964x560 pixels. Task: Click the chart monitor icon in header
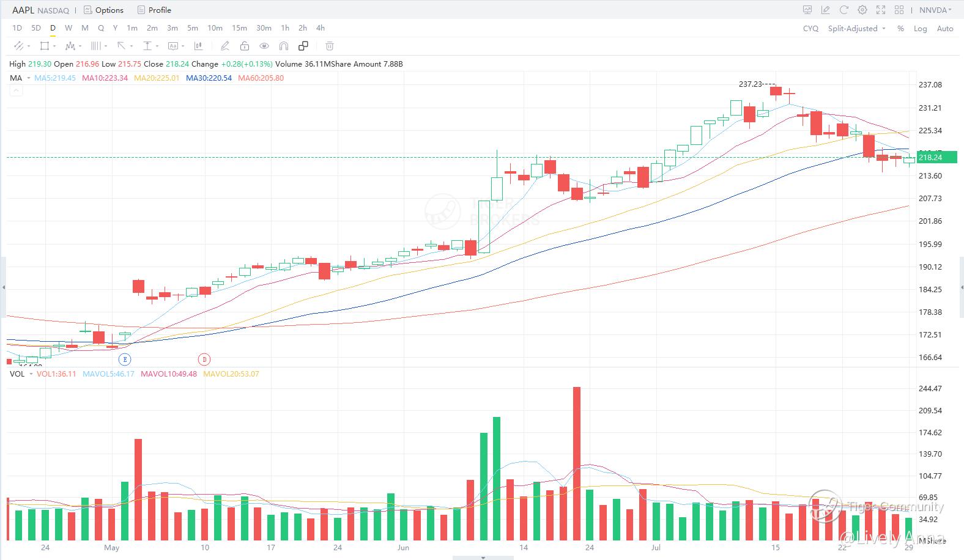[x=807, y=10]
